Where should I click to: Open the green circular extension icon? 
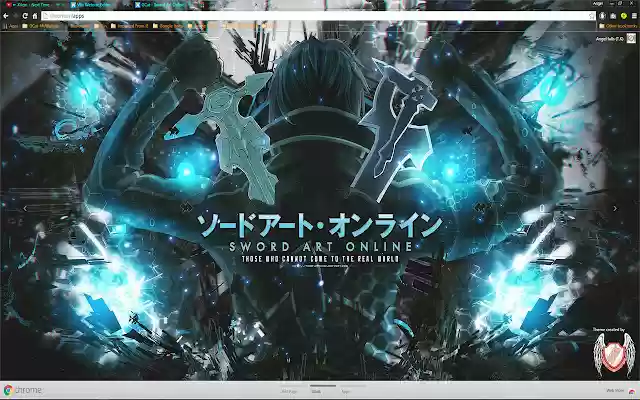pos(624,16)
